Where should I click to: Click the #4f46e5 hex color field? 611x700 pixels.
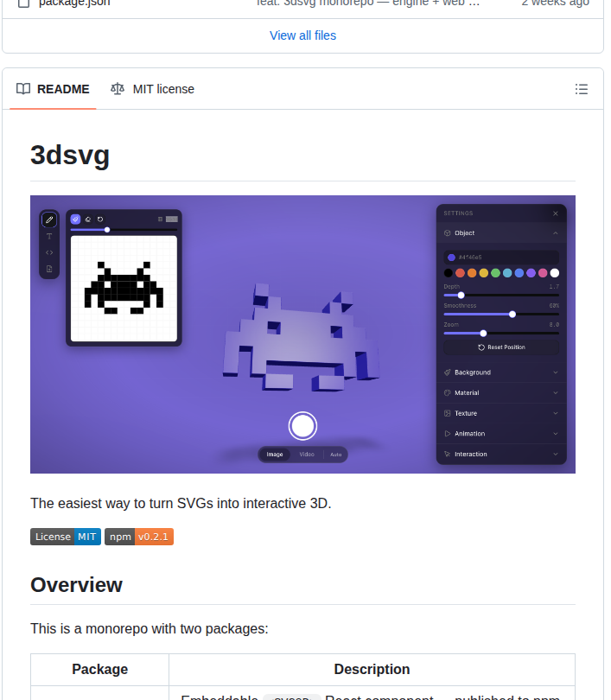501,258
